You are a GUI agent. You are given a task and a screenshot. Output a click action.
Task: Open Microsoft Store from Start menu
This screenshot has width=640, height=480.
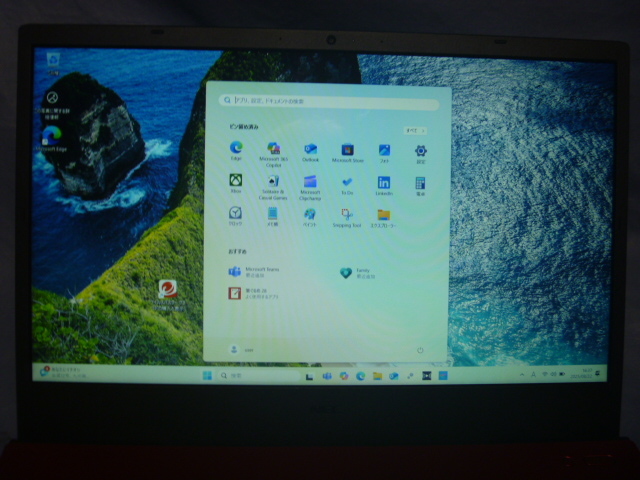pyautogui.click(x=347, y=153)
